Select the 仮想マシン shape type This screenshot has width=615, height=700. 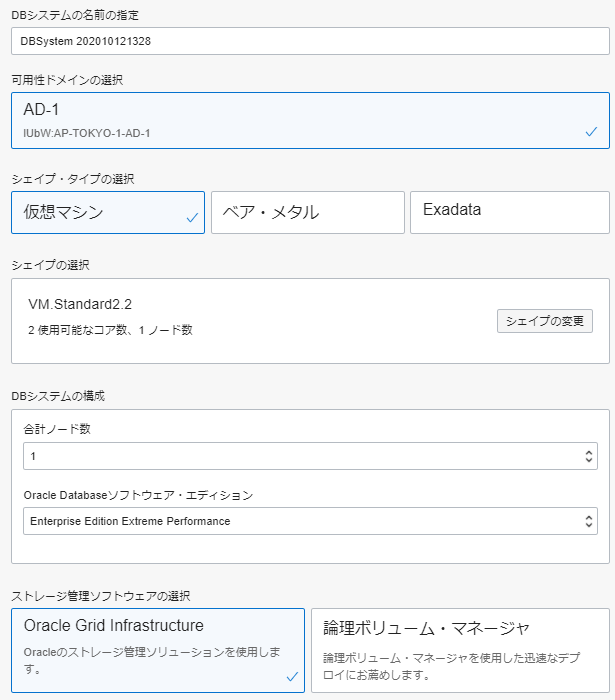(x=108, y=212)
